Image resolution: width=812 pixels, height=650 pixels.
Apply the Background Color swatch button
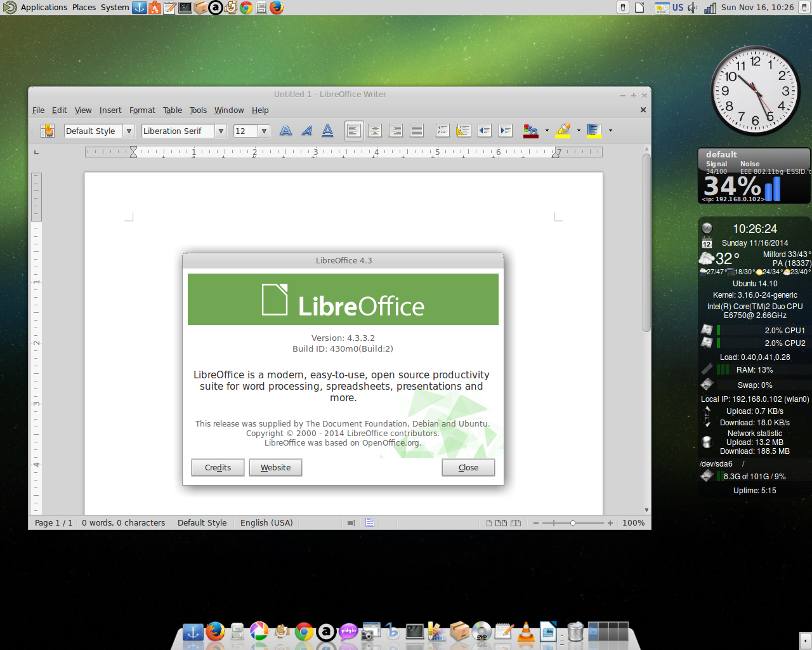tap(594, 131)
